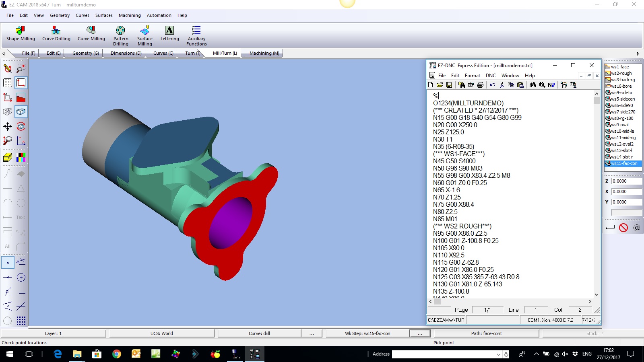Click EZ-DNC horizontal scrollbar right arrow
Viewport: 644px width, 362px height.
(x=590, y=301)
